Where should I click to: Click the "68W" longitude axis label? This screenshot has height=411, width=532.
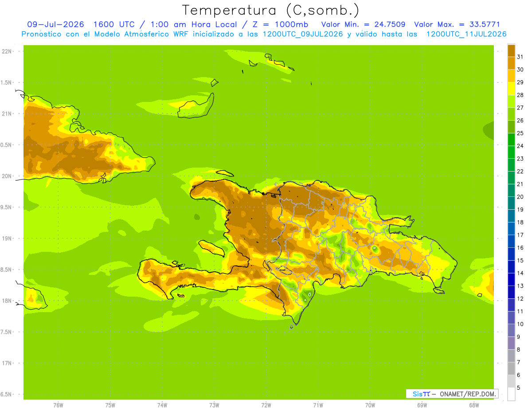pos(474,405)
